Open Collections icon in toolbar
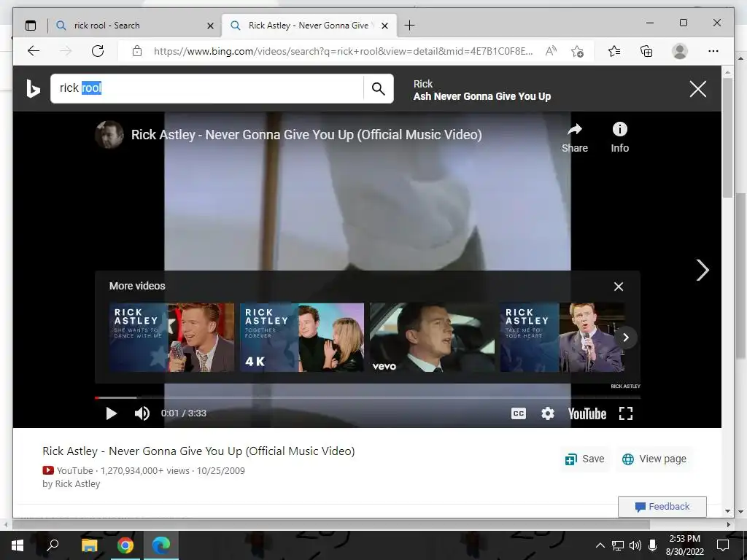 pyautogui.click(x=646, y=51)
